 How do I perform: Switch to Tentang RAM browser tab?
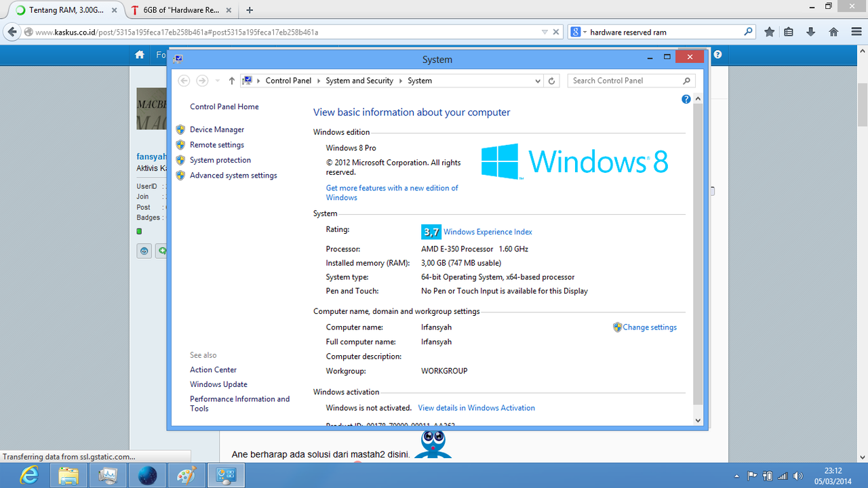pos(66,10)
